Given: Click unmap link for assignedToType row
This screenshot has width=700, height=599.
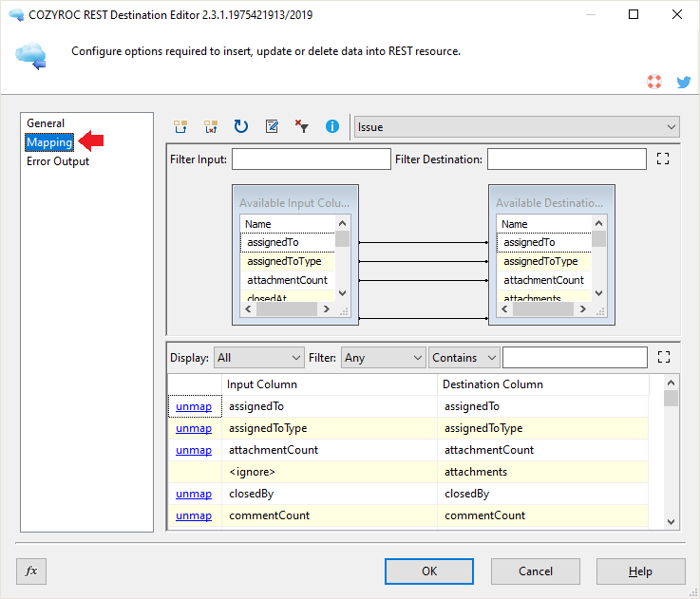Looking at the screenshot, I should click(x=194, y=428).
